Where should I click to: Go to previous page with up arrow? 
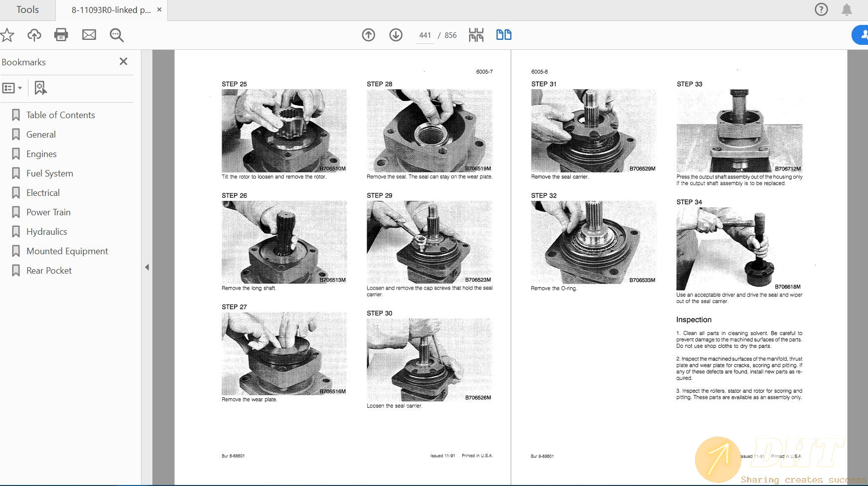click(x=369, y=35)
